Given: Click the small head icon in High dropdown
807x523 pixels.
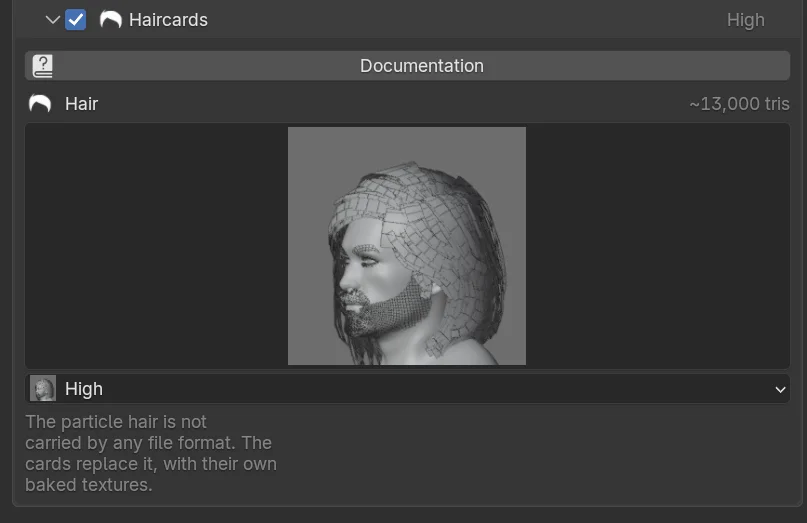Looking at the screenshot, I should click(43, 389).
